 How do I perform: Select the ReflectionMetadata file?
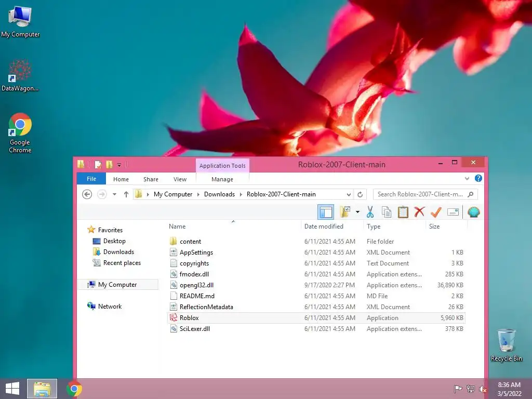click(x=316, y=307)
